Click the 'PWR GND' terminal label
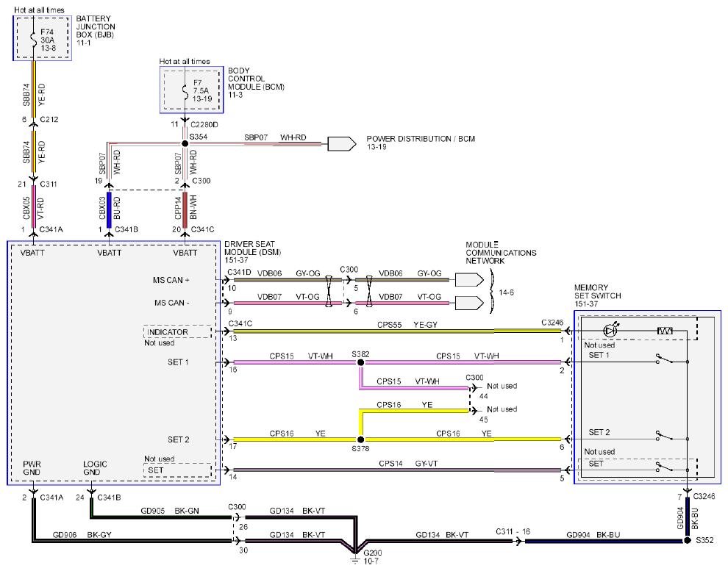728x571 pixels. pyautogui.click(x=32, y=468)
